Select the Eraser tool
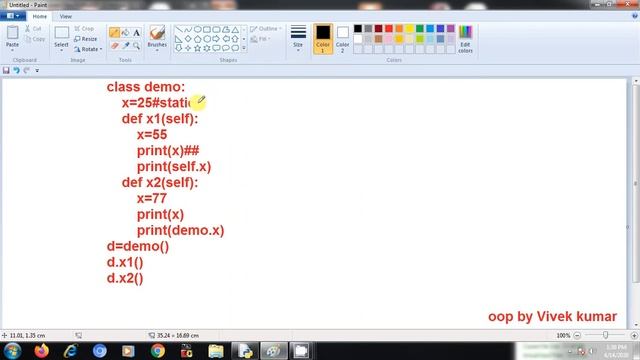Viewport: 640px width, 360px height. (x=114, y=45)
